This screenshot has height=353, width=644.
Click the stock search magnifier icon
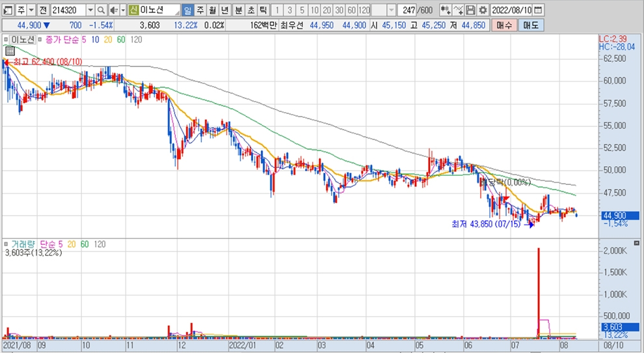tap(101, 10)
